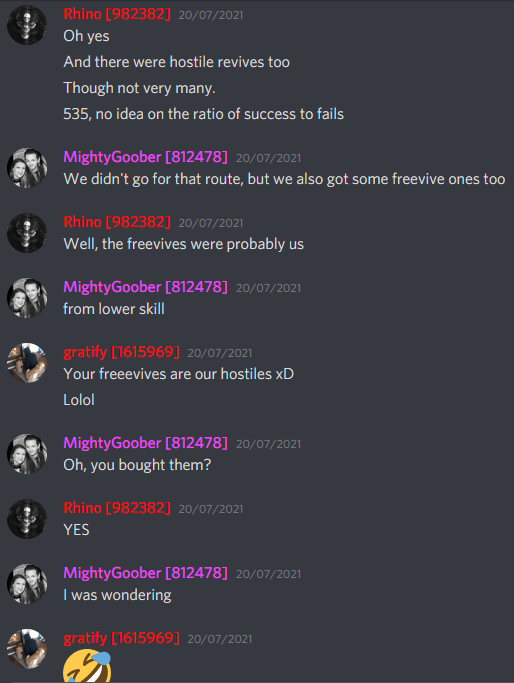This screenshot has width=514, height=683.
Task: Click MightyGoober's avatar next to 'We didn't go for that route'
Action: click(27, 168)
